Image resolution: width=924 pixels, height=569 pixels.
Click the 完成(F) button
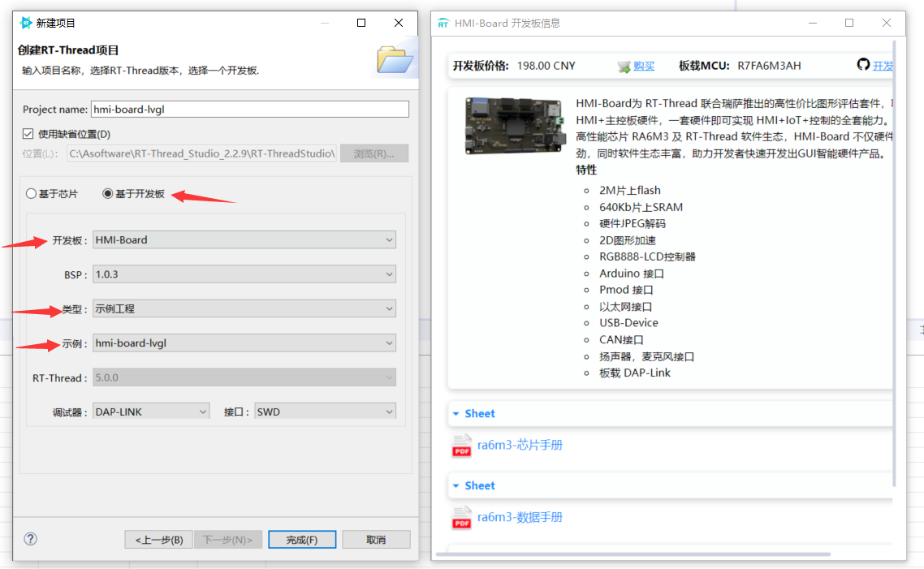coord(301,539)
